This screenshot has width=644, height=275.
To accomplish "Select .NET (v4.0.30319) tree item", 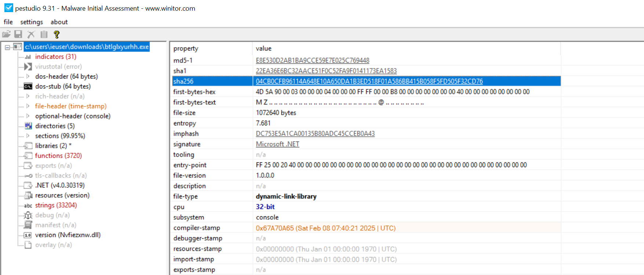I will click(x=60, y=185).
